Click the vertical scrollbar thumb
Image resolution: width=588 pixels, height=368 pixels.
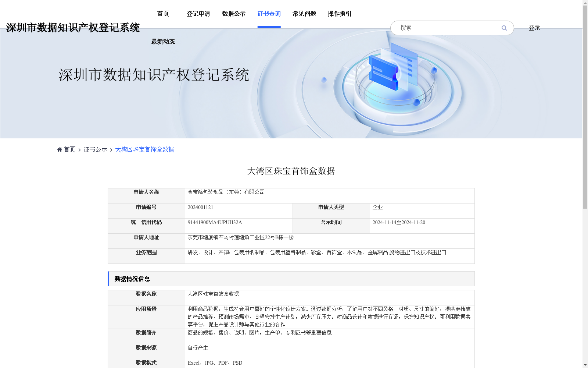585,107
